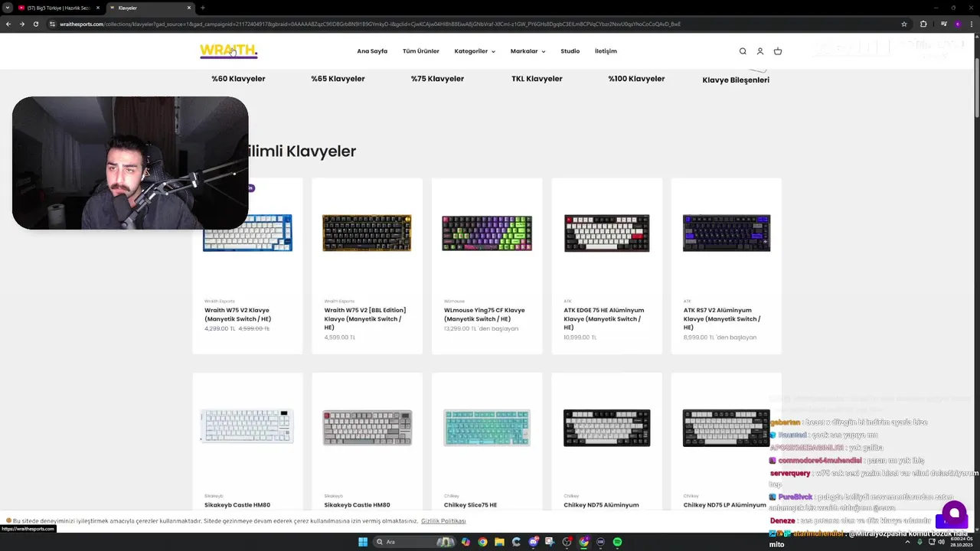Image resolution: width=980 pixels, height=551 pixels.
Task: Open İletişim menu item
Action: (606, 51)
